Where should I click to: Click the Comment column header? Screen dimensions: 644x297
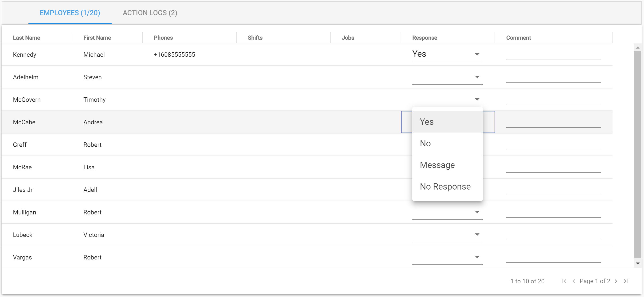[518, 38]
